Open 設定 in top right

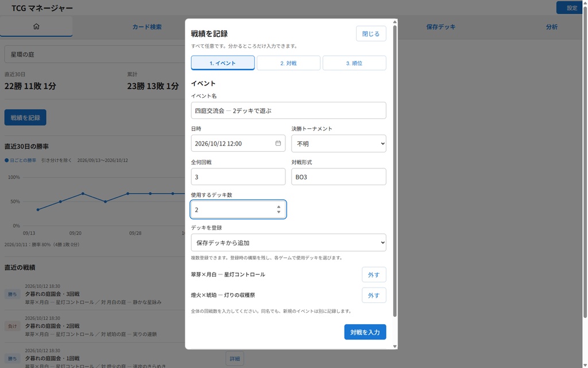(x=571, y=8)
